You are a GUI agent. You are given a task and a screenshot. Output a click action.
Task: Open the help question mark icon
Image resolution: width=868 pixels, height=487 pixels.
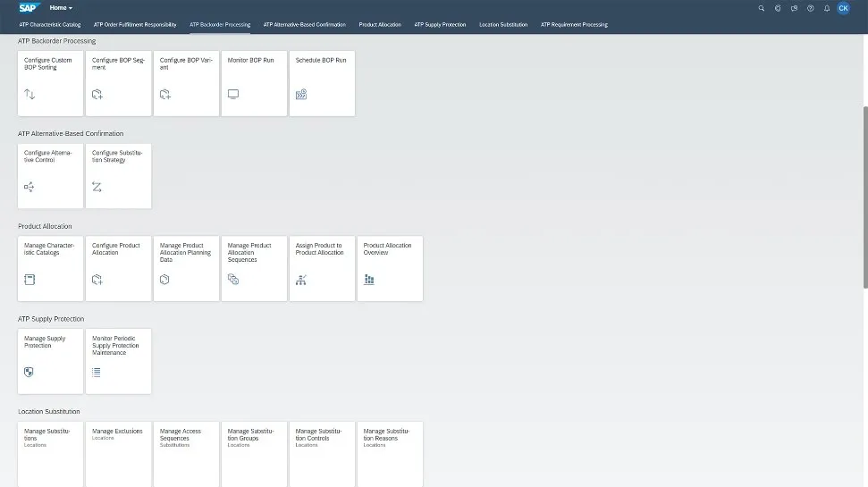click(810, 8)
